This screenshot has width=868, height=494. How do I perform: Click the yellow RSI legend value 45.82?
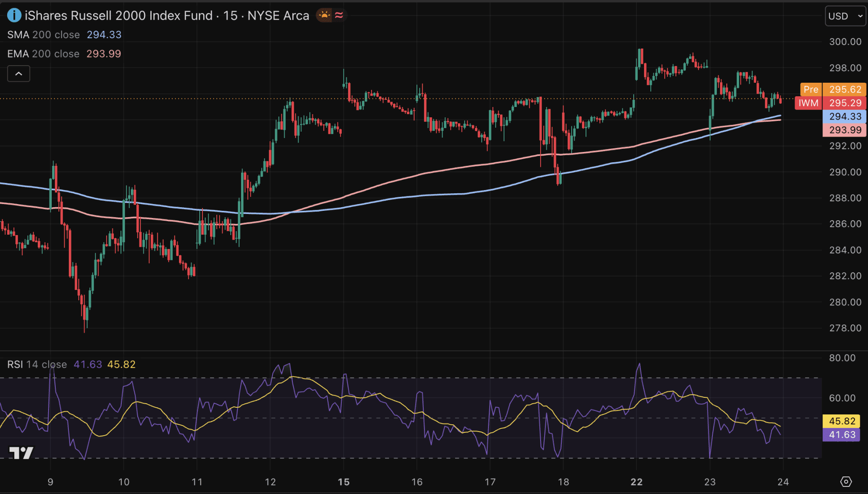(x=121, y=365)
